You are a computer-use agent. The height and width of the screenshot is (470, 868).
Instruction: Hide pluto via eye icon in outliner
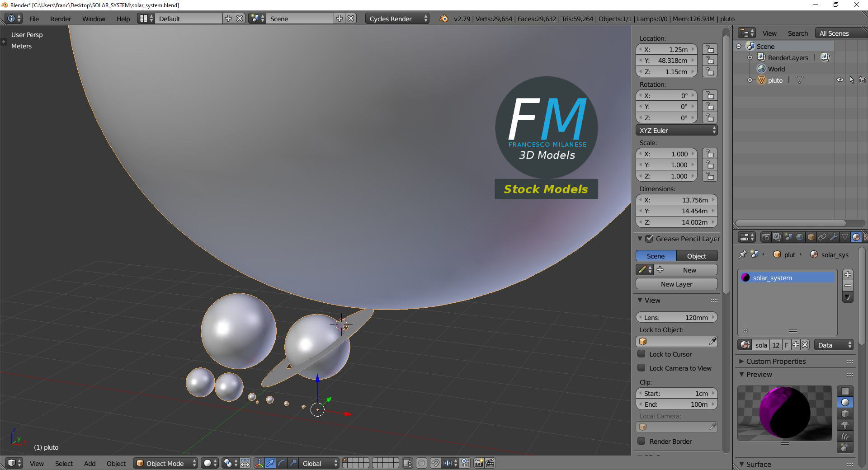[x=840, y=80]
